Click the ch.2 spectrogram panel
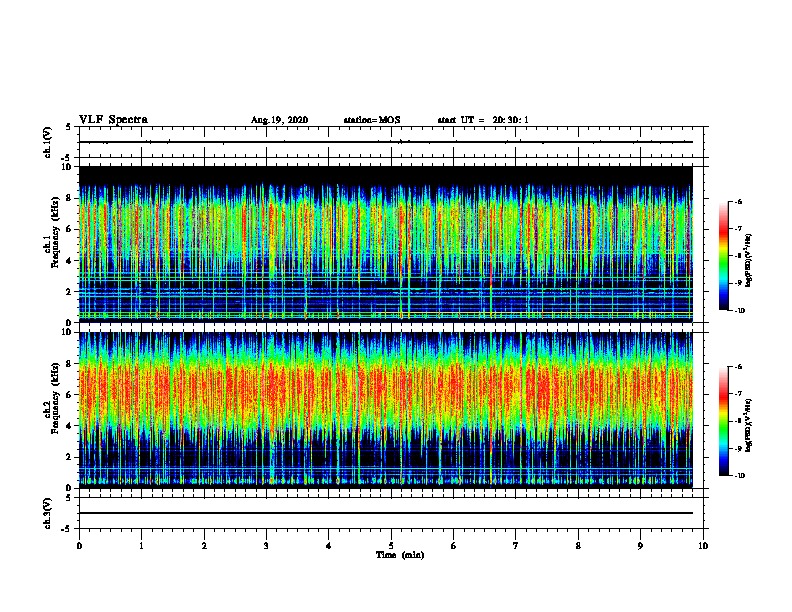This screenshot has width=792, height=612. 386,410
